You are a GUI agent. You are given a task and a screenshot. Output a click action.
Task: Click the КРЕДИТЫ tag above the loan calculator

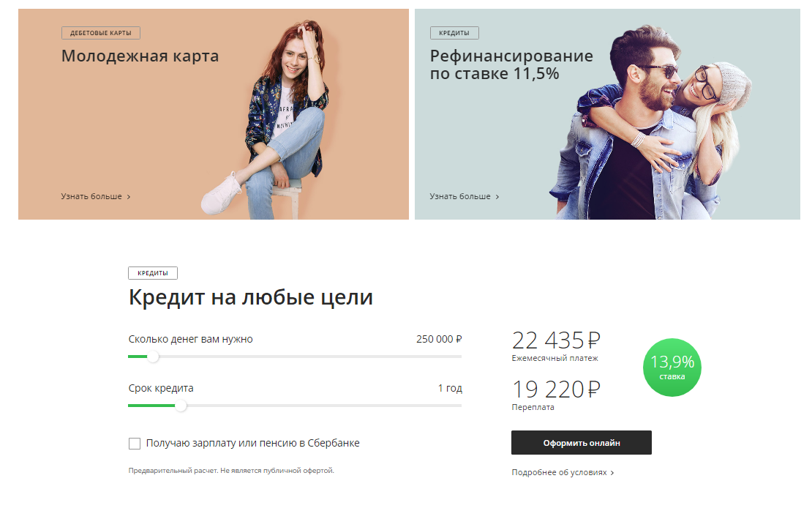coord(153,273)
